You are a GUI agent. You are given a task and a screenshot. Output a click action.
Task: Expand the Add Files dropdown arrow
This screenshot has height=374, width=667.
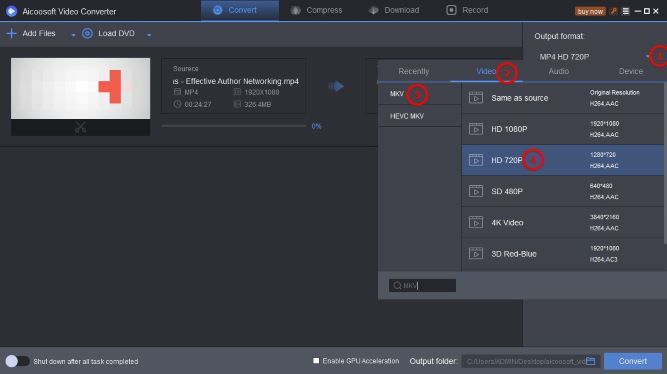pyautogui.click(x=73, y=35)
